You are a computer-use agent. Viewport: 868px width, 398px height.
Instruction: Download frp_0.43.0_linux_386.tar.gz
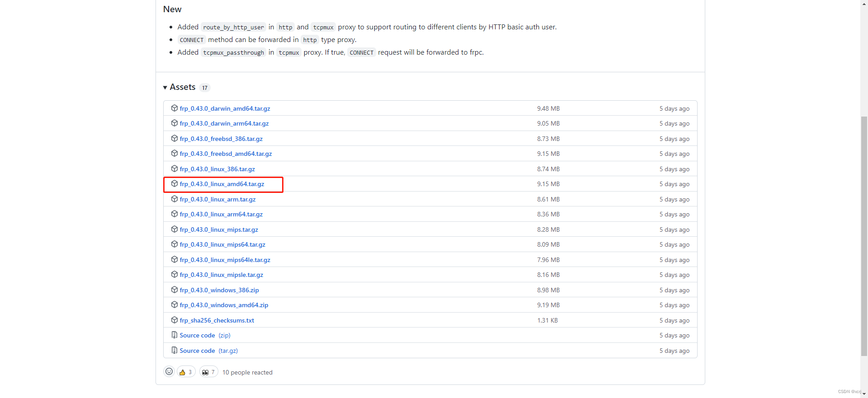click(217, 169)
